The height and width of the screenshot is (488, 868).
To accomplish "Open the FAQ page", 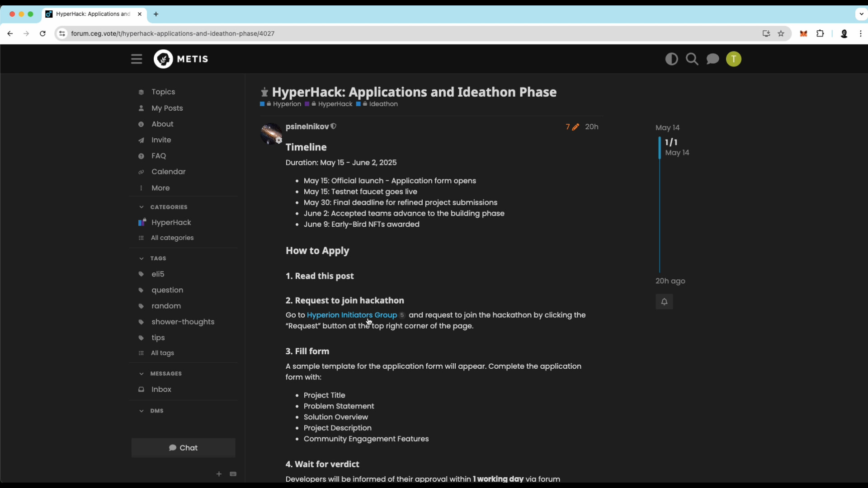I will point(159,156).
